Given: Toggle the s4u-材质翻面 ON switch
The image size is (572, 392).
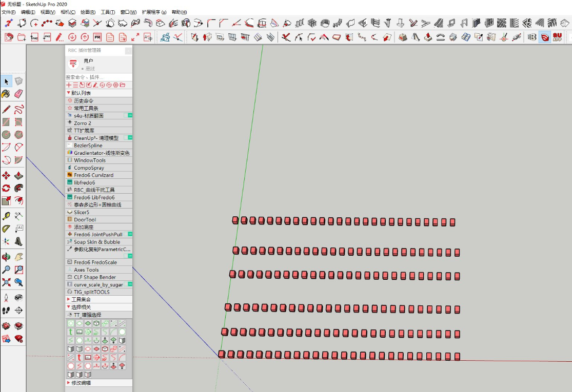Looking at the screenshot, I should point(128,115).
